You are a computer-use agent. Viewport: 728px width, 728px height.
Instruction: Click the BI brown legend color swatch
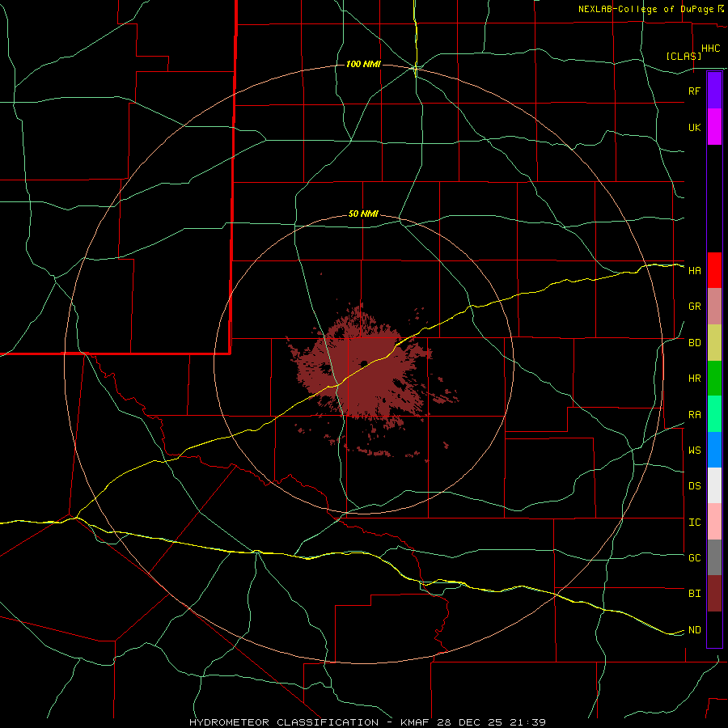coord(714,594)
